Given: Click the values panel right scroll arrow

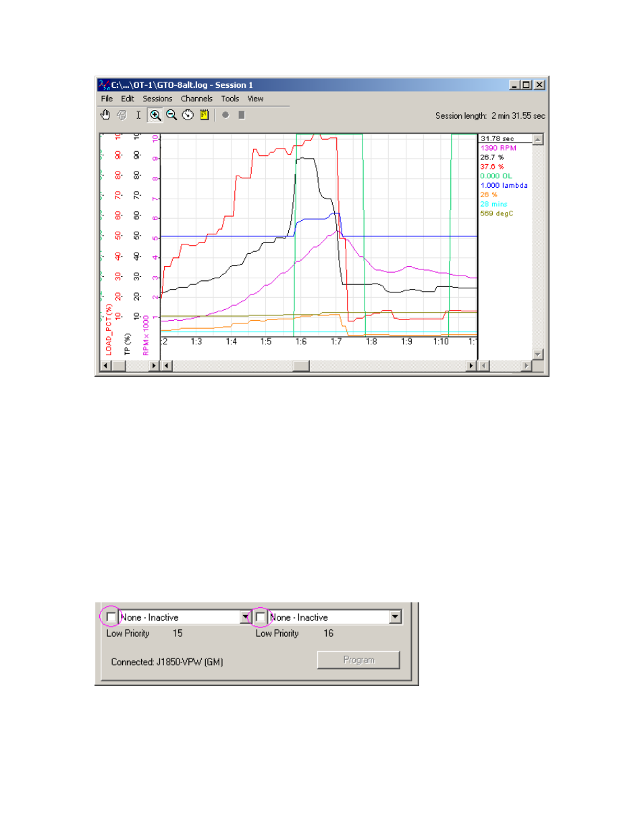Looking at the screenshot, I should pos(527,366).
